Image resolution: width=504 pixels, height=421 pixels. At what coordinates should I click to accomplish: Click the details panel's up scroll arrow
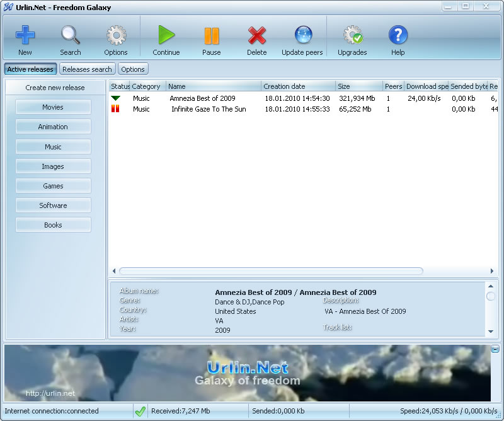[491, 286]
